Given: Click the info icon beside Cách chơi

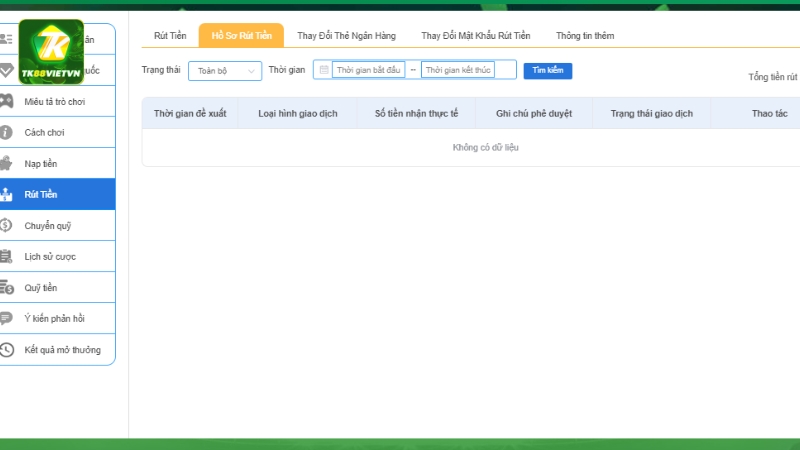Looking at the screenshot, I should pos(7,132).
